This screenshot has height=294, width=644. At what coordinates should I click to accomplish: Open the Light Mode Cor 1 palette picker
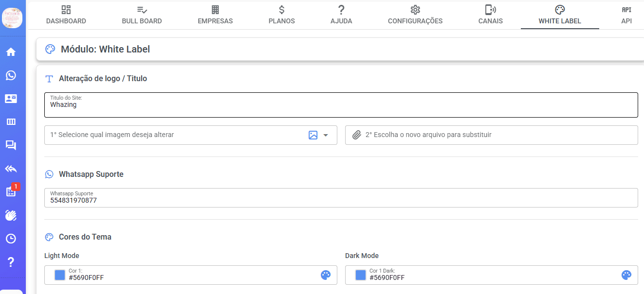click(326, 275)
